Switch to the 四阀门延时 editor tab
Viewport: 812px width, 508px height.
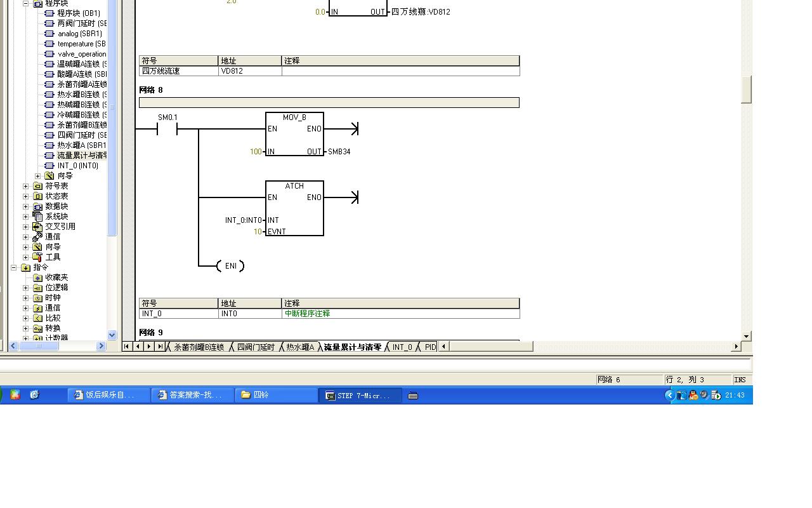coord(256,347)
